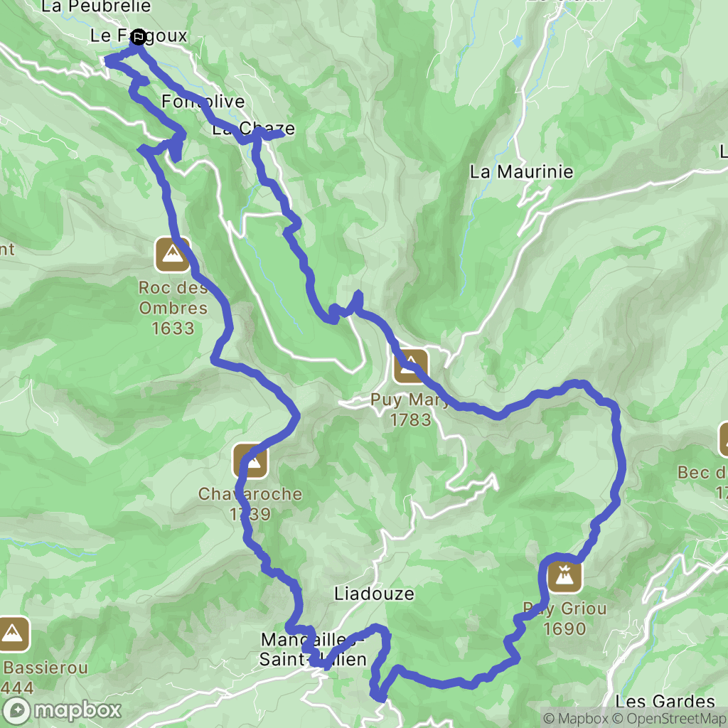
Task: Click the Chavaroche summit icon
Action: click(x=251, y=461)
